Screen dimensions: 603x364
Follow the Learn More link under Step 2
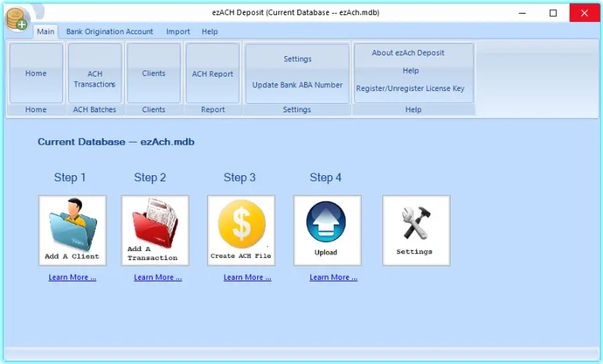click(158, 277)
